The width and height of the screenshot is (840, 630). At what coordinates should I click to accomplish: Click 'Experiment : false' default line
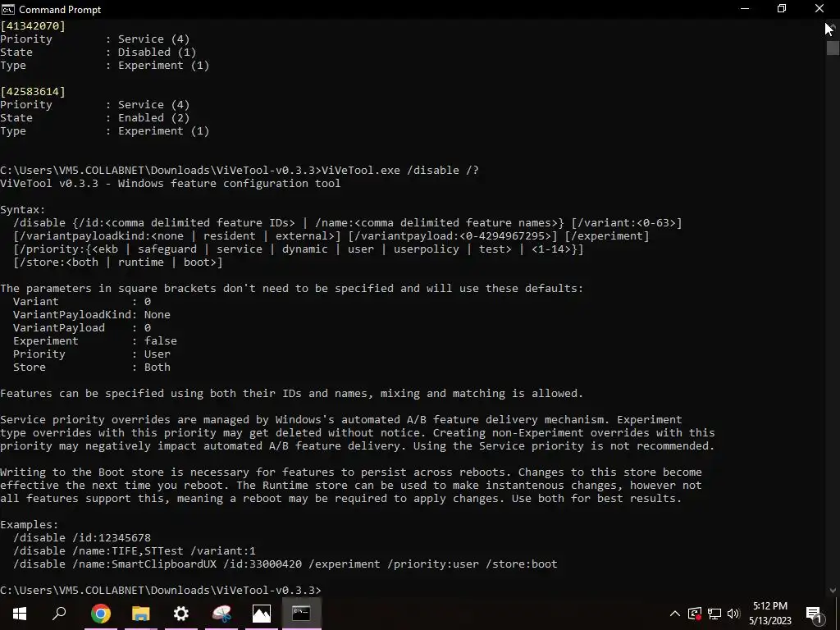tap(95, 340)
